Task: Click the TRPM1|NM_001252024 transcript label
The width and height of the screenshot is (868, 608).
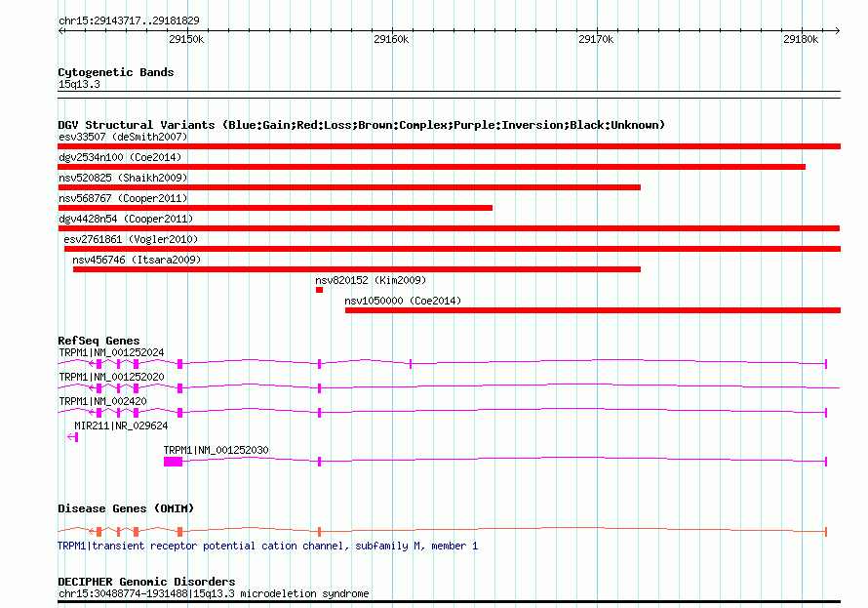Action: pos(111,352)
